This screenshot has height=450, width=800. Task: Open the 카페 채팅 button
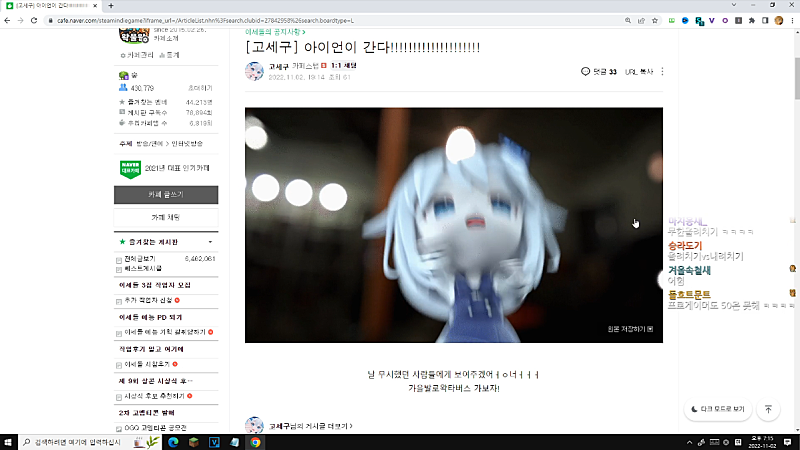click(x=166, y=217)
